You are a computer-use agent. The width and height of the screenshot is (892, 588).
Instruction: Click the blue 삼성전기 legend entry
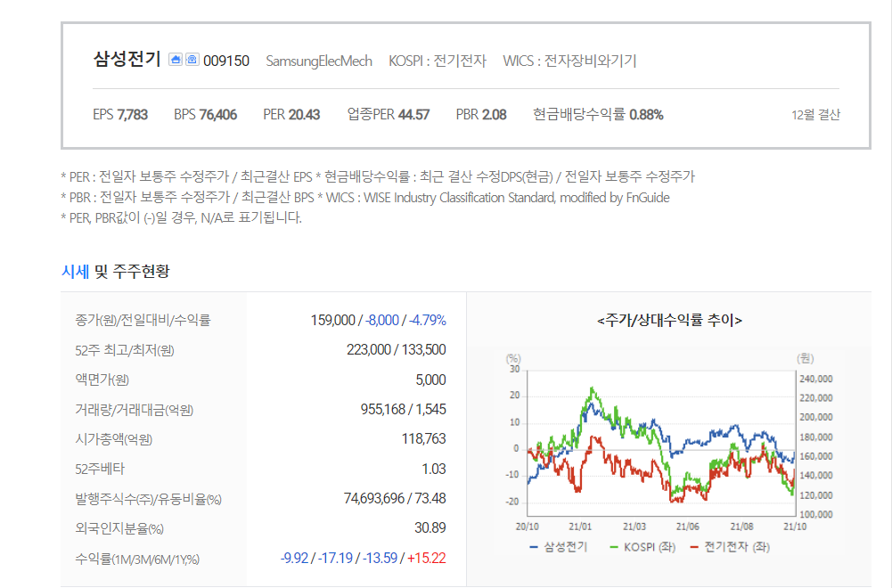coord(558,547)
